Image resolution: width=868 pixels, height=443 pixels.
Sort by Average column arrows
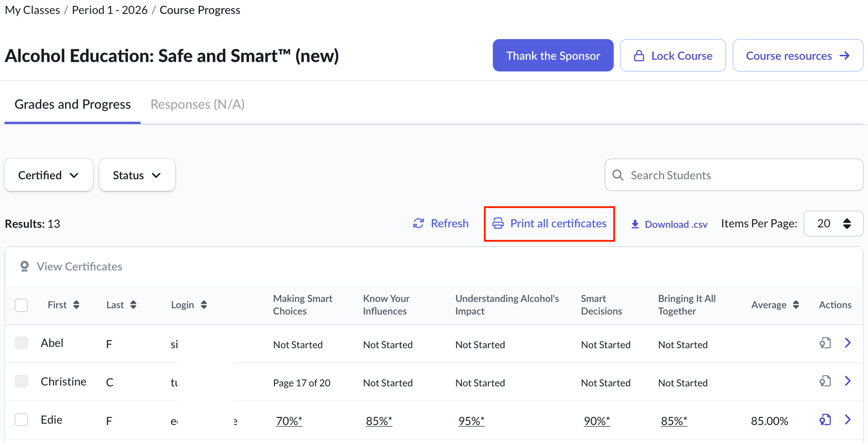point(796,305)
